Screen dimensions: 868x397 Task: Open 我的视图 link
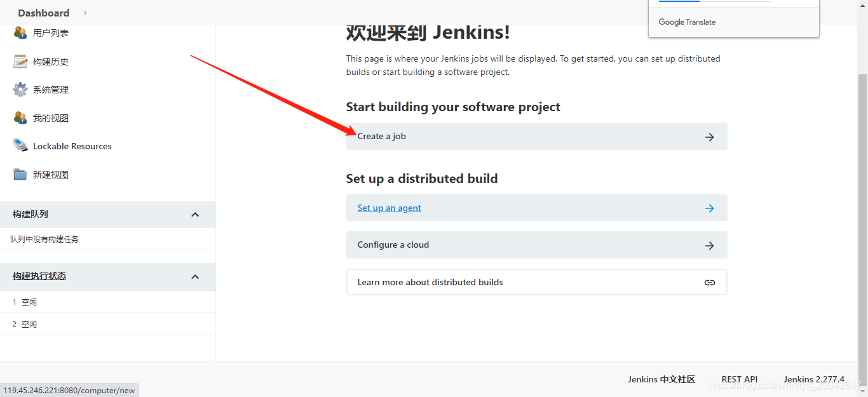[51, 118]
